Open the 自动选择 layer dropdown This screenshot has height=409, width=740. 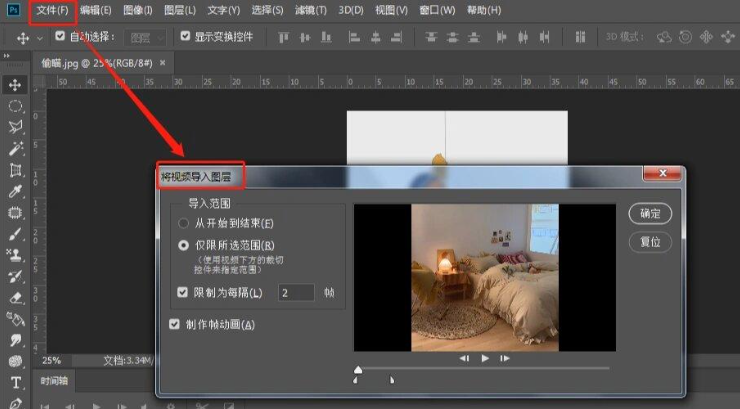coord(148,37)
